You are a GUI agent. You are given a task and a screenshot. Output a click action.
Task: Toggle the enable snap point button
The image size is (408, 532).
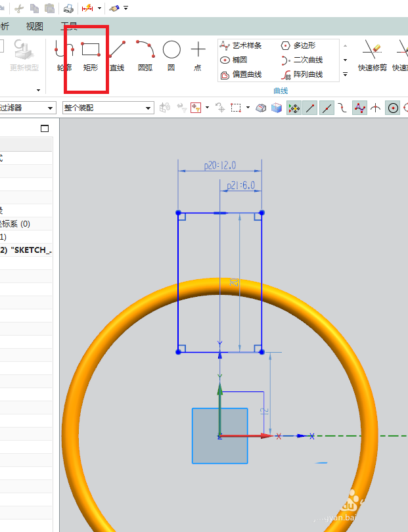pos(294,108)
